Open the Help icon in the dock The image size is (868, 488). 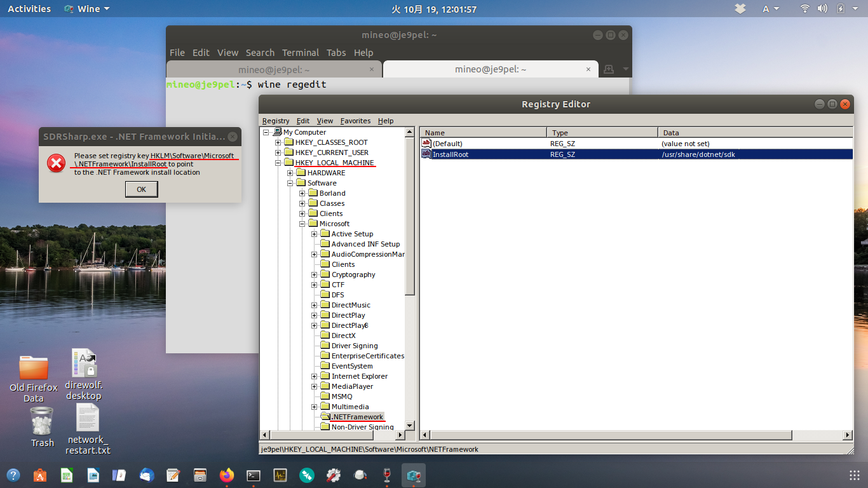pos(13,475)
